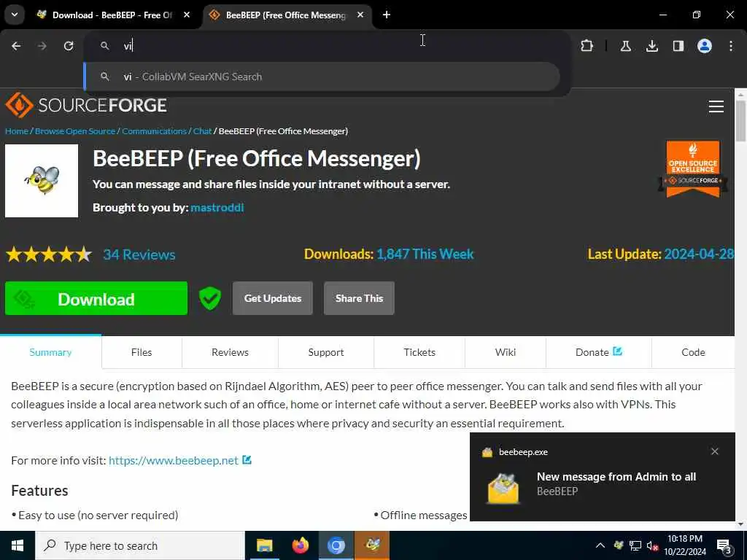Close the Download - BeeBEEP tab
This screenshot has width=747, height=560.
187,15
